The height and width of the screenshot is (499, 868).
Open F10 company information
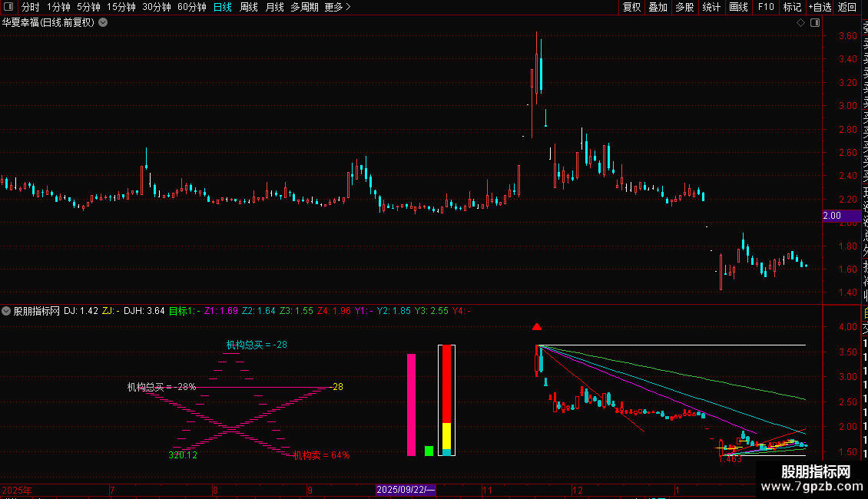pos(766,7)
